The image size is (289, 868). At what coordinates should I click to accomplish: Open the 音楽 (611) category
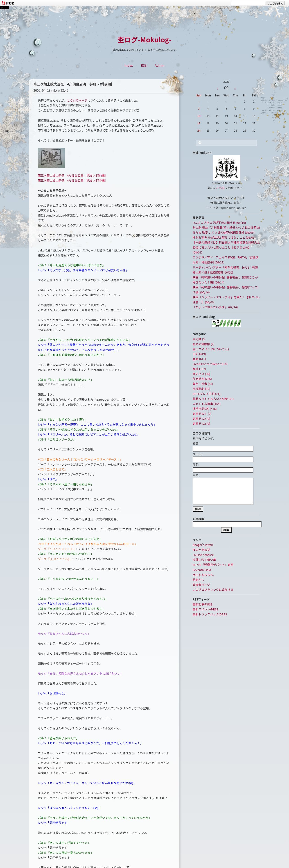click(199, 359)
